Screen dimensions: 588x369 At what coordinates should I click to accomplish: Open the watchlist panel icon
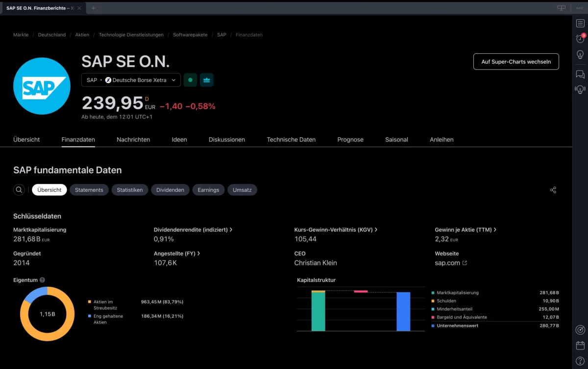point(580,23)
